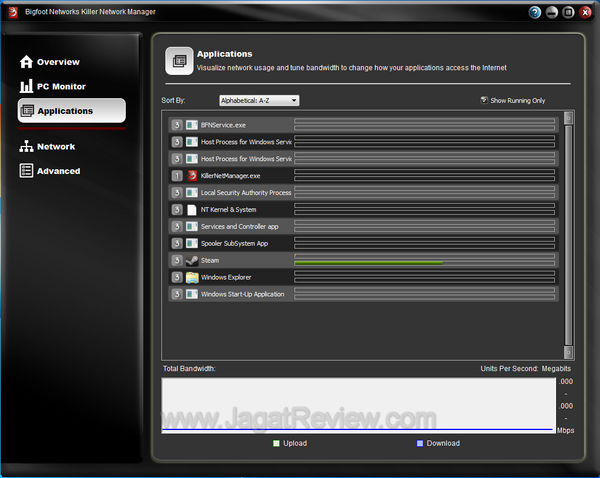Image resolution: width=600 pixels, height=478 pixels.
Task: Change priority number for Steam row
Action: (x=176, y=260)
